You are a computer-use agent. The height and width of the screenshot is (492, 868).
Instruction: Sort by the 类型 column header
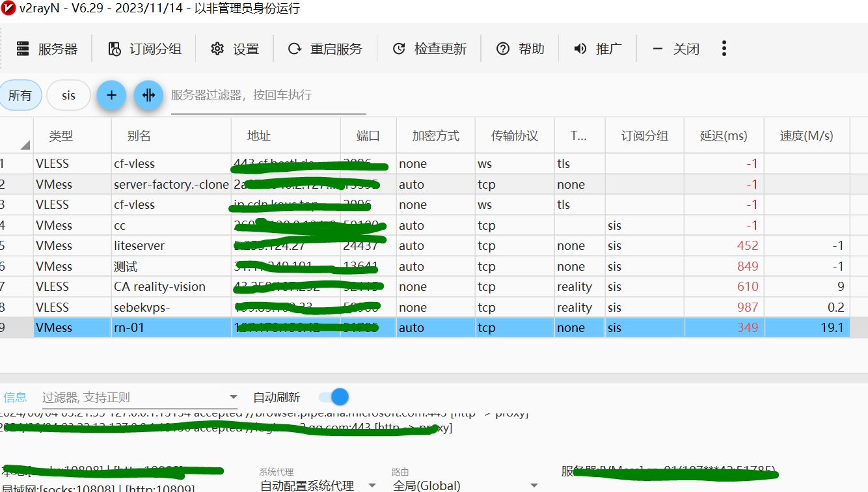[x=72, y=136]
